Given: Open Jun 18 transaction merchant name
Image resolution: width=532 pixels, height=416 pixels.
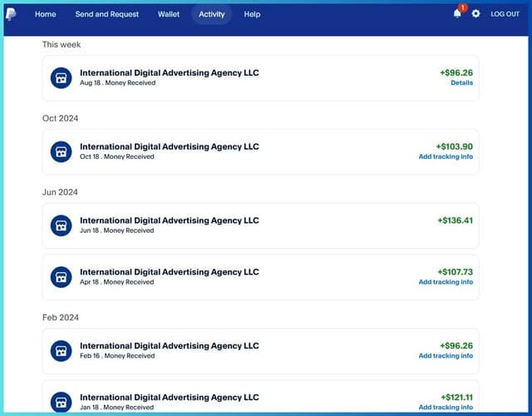Looking at the screenshot, I should pyautogui.click(x=170, y=220).
